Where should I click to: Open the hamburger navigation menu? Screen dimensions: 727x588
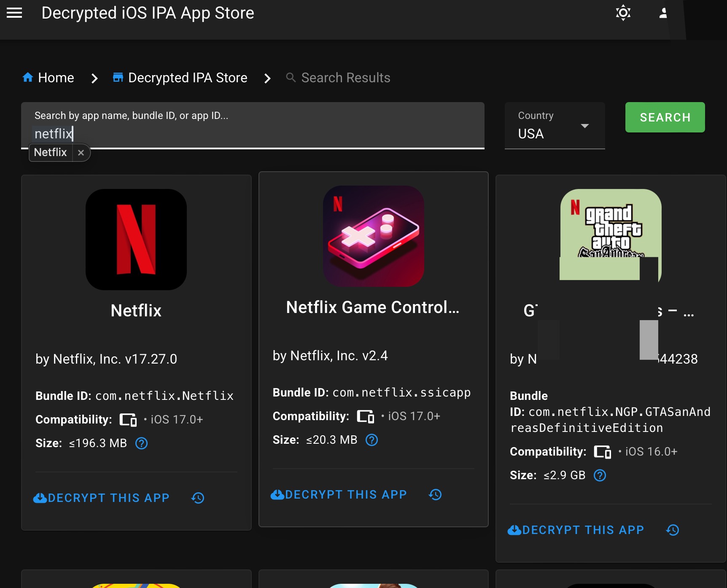point(14,13)
